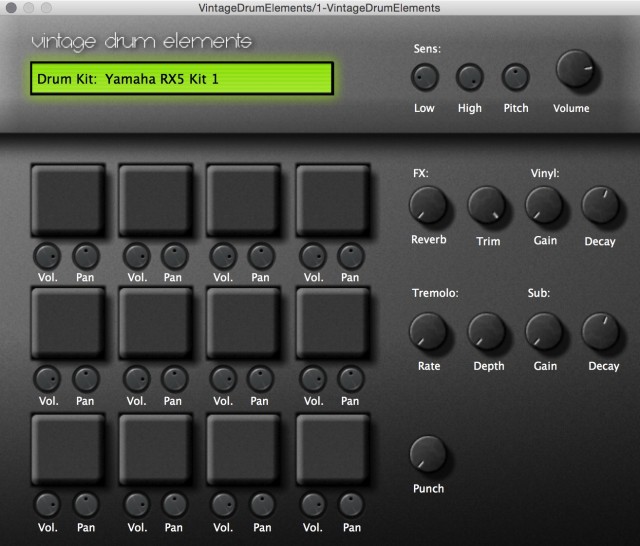Click the Vinyl Decay knob
Screen dimensions: 640x546
pos(600,205)
